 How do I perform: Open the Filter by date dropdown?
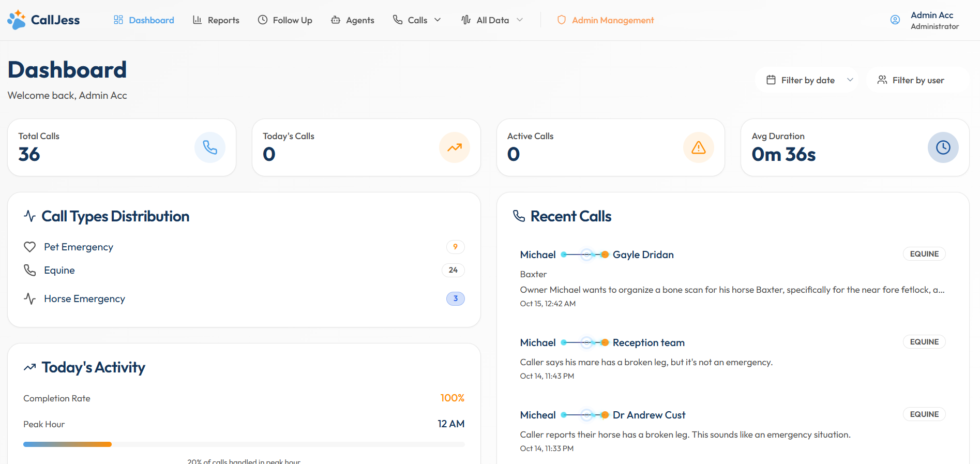click(x=807, y=80)
